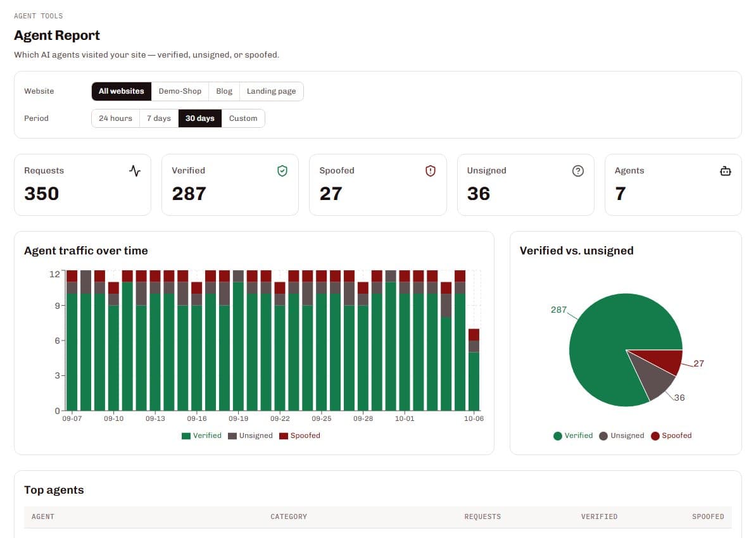Viewport: 756px width, 538px height.
Task: Sort table by VERIFIED column header
Action: pyautogui.click(x=600, y=516)
